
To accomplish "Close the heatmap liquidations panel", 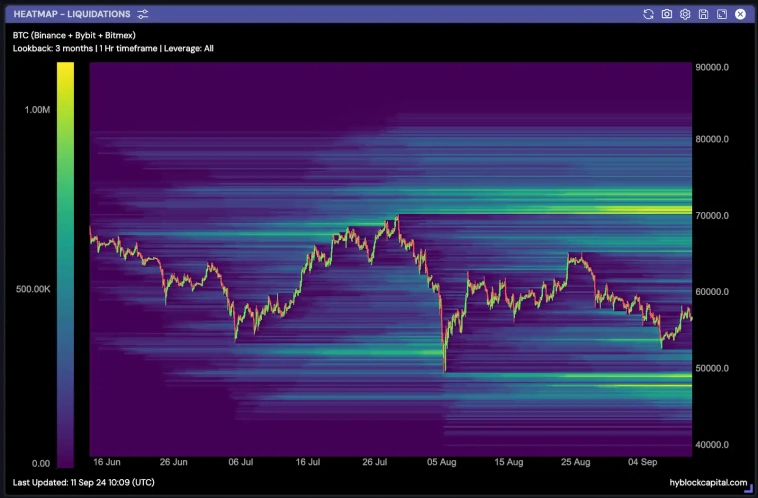I will [x=740, y=14].
